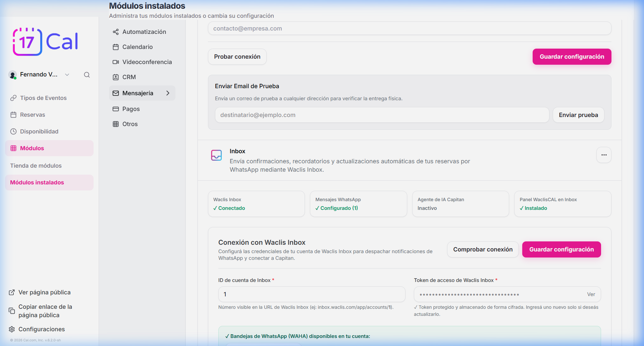Click the contact icon of CRM
The height and width of the screenshot is (346, 644).
(116, 77)
